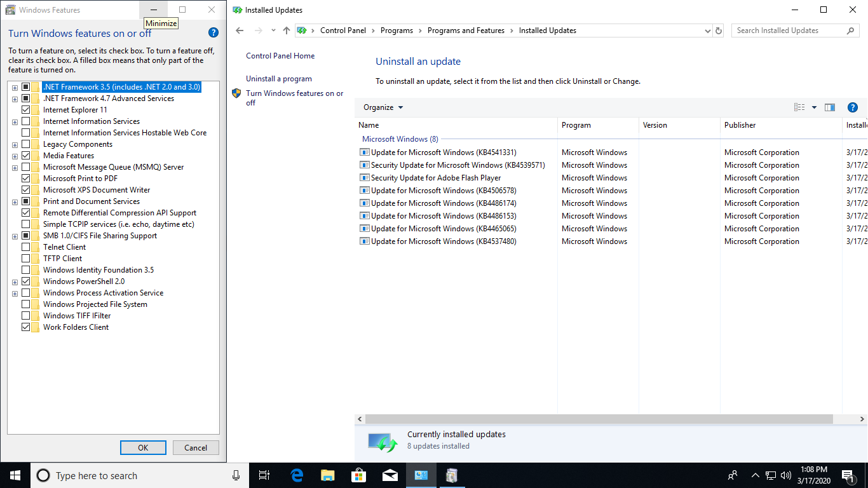Viewport: 868px width, 488px height.
Task: Sort by the Program column header
Action: [x=599, y=125]
